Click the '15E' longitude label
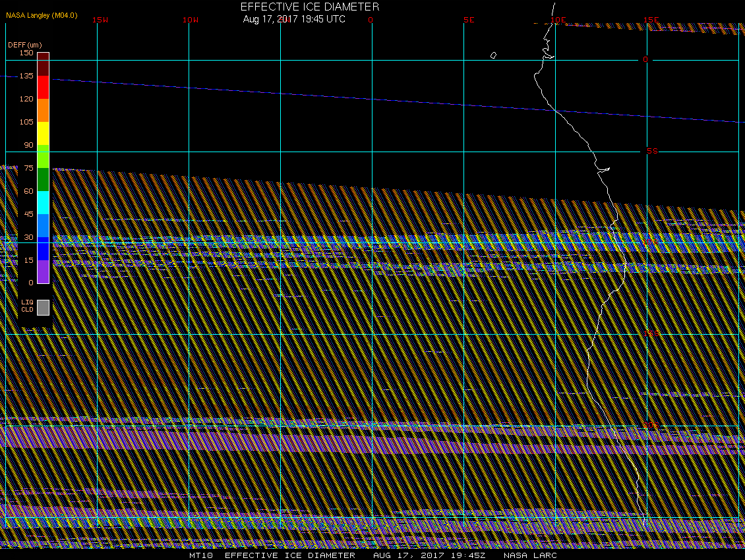The height and width of the screenshot is (560, 745). tap(651, 20)
